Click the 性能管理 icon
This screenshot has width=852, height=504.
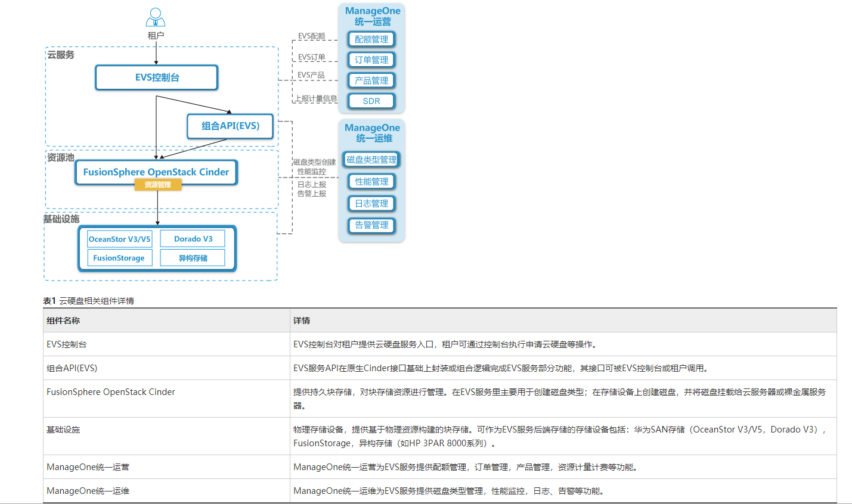[x=371, y=181]
